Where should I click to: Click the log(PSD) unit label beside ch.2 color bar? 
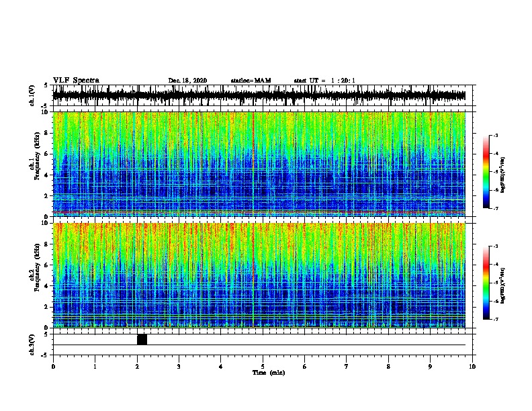point(502,285)
